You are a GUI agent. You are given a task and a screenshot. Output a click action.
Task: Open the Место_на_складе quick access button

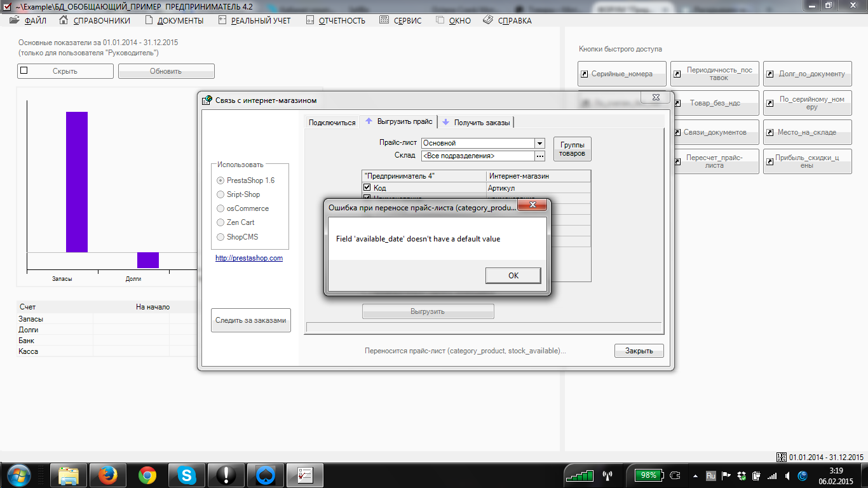point(808,132)
